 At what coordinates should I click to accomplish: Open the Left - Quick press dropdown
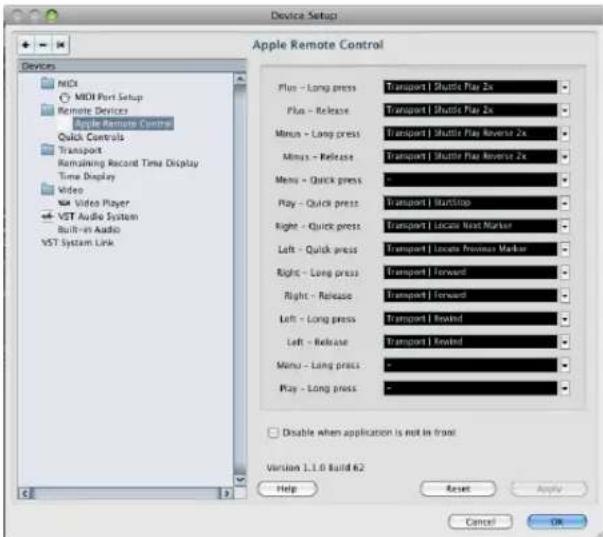tap(564, 249)
